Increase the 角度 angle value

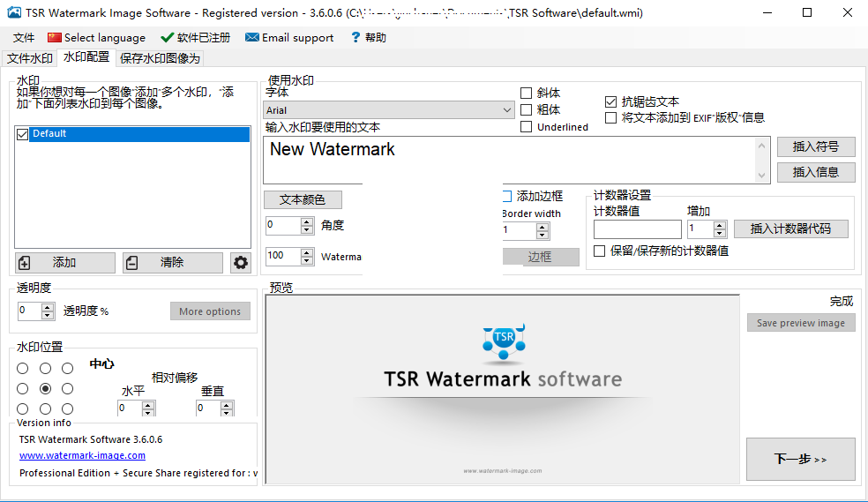click(x=307, y=221)
